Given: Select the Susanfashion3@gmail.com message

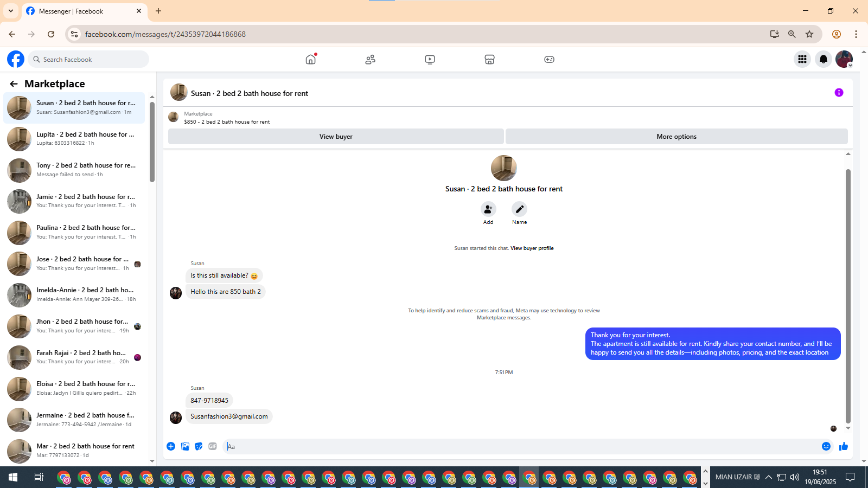Looking at the screenshot, I should 229,416.
